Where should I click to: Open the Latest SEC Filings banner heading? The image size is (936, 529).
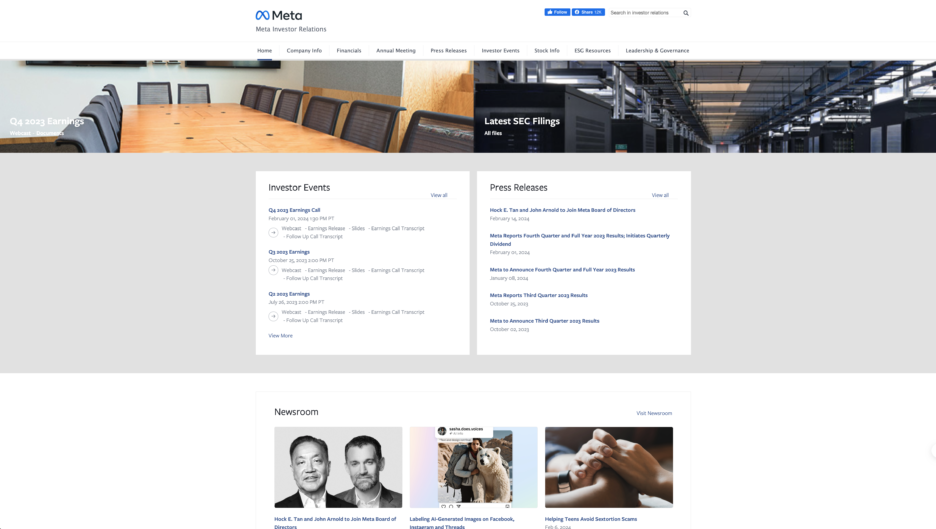pyautogui.click(x=522, y=121)
